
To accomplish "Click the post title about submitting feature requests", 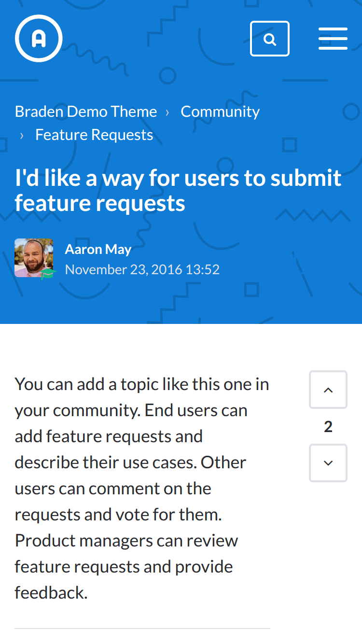I will 178,190.
